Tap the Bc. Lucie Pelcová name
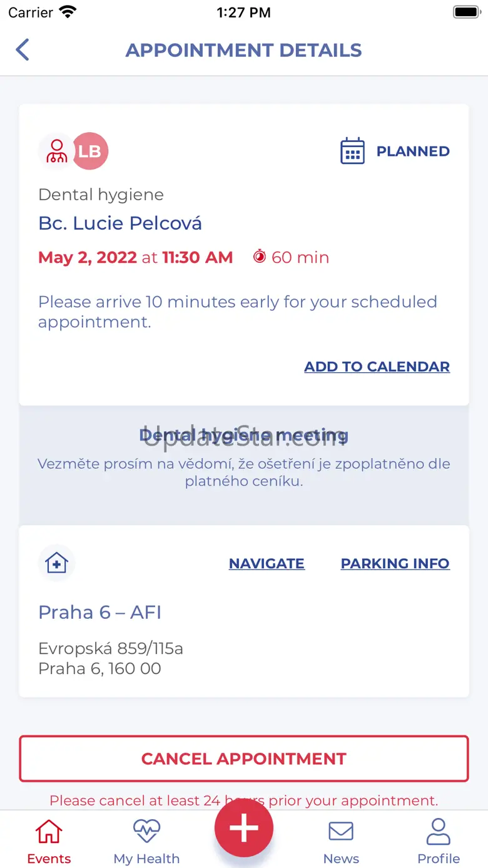This screenshot has height=868, width=488. coord(120,223)
